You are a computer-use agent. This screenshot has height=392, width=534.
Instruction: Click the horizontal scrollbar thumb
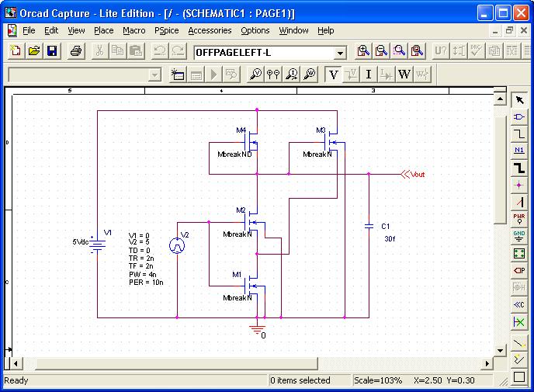pos(176,363)
